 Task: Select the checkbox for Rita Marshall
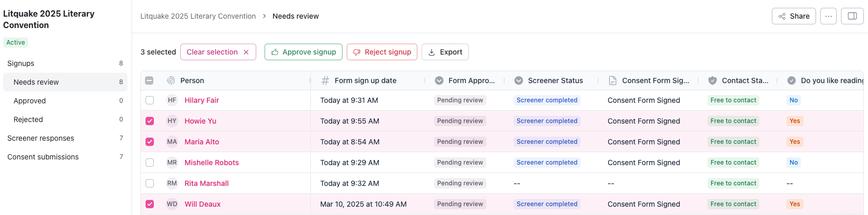click(150, 183)
